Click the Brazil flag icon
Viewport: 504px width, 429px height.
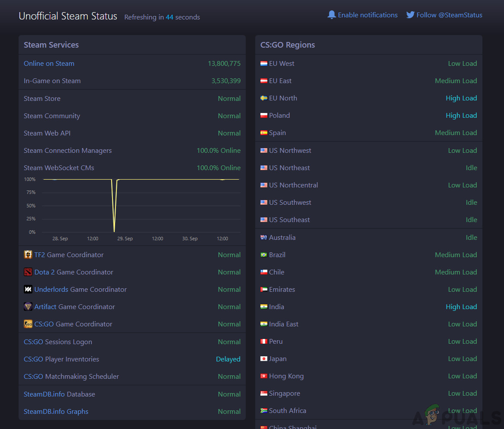tap(263, 255)
